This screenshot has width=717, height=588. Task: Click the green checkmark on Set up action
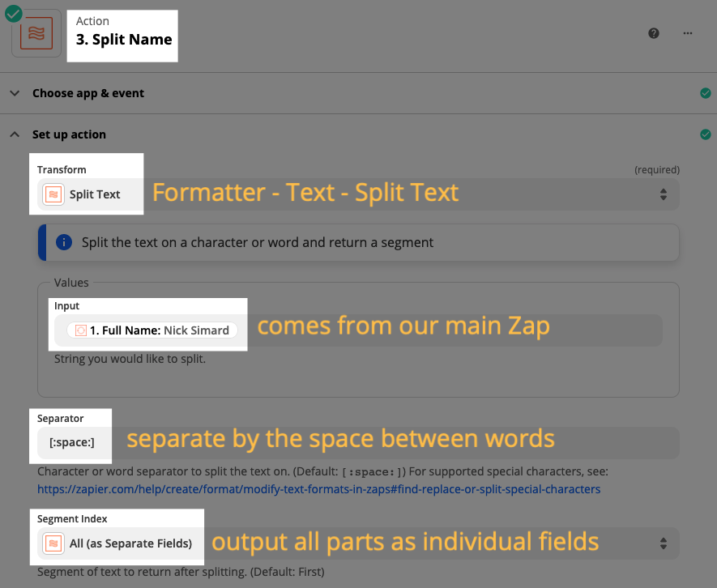(706, 134)
